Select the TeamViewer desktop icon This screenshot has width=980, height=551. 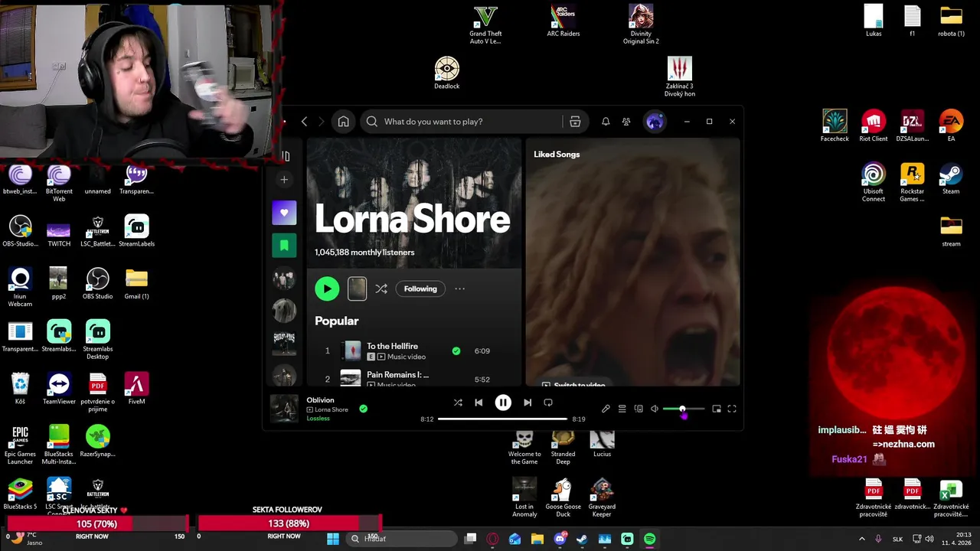[x=59, y=388]
